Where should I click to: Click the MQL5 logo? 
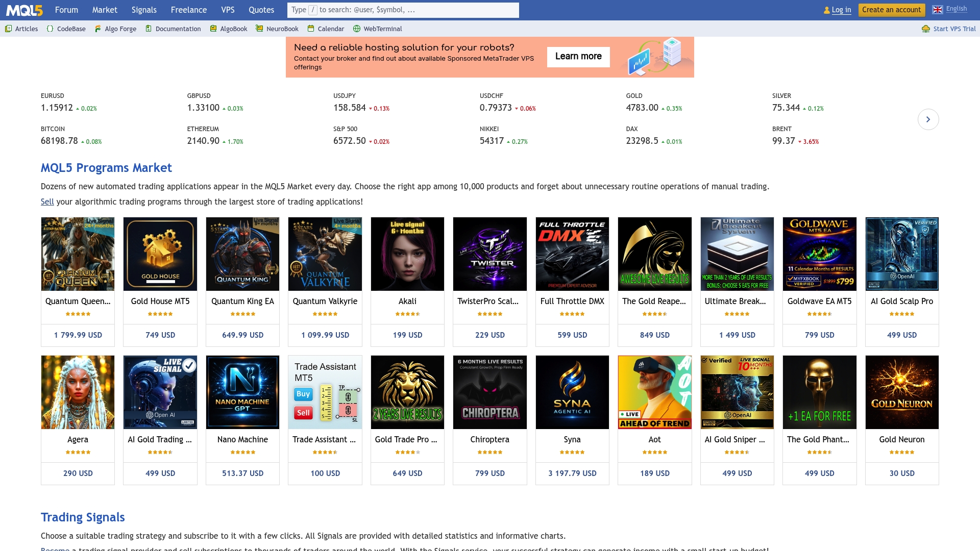[x=24, y=10]
